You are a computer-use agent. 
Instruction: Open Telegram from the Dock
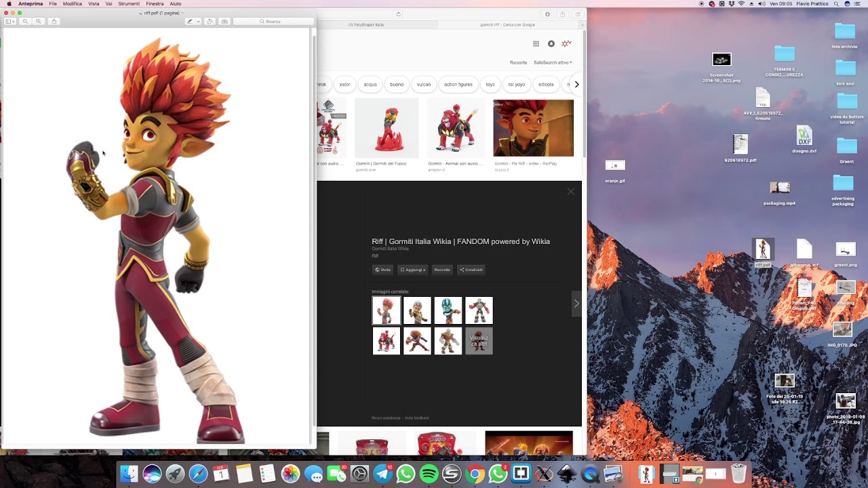click(382, 474)
